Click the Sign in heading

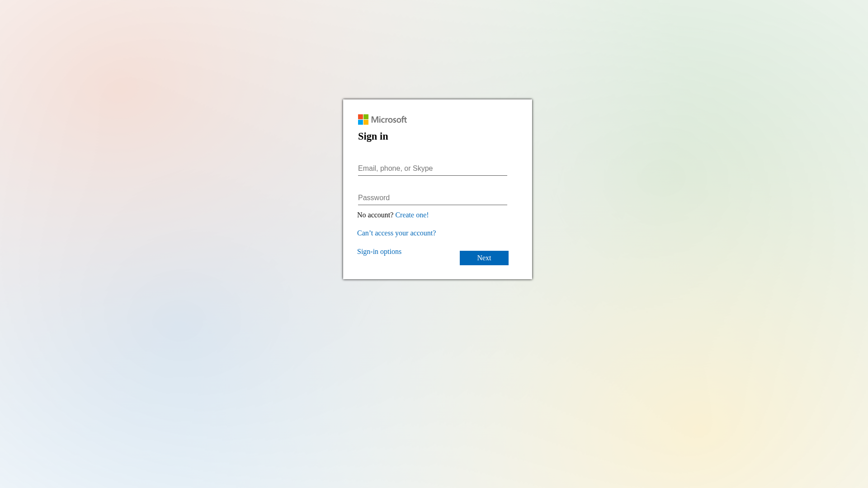373,136
